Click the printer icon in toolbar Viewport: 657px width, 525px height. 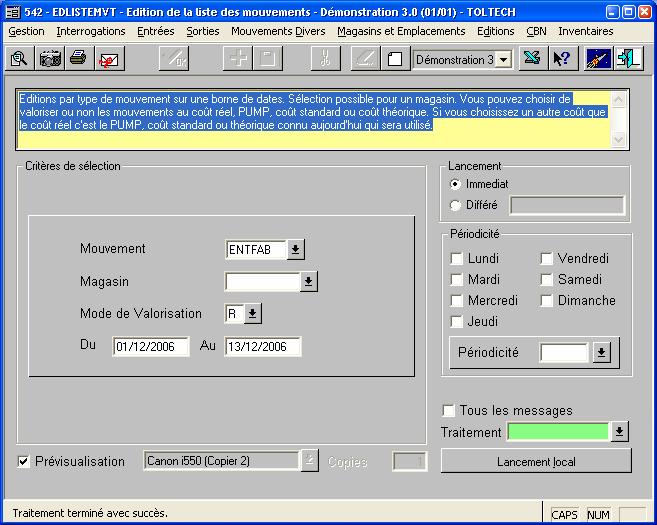[x=78, y=59]
